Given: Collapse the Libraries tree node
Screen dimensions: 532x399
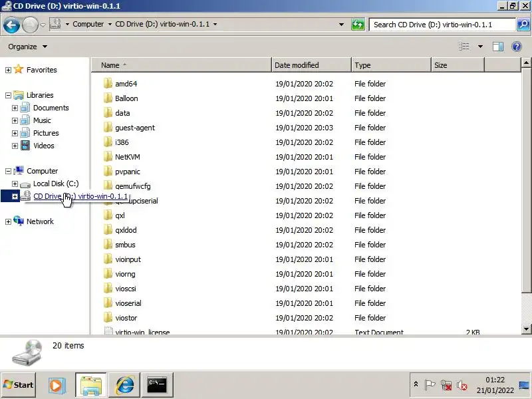Looking at the screenshot, I should (x=8, y=95).
